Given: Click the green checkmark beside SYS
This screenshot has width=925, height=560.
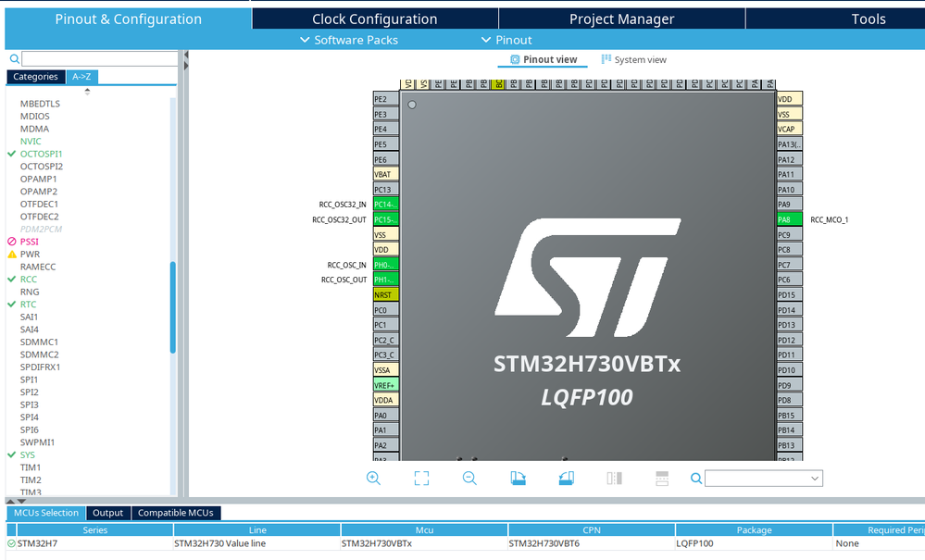Looking at the screenshot, I should tap(11, 454).
